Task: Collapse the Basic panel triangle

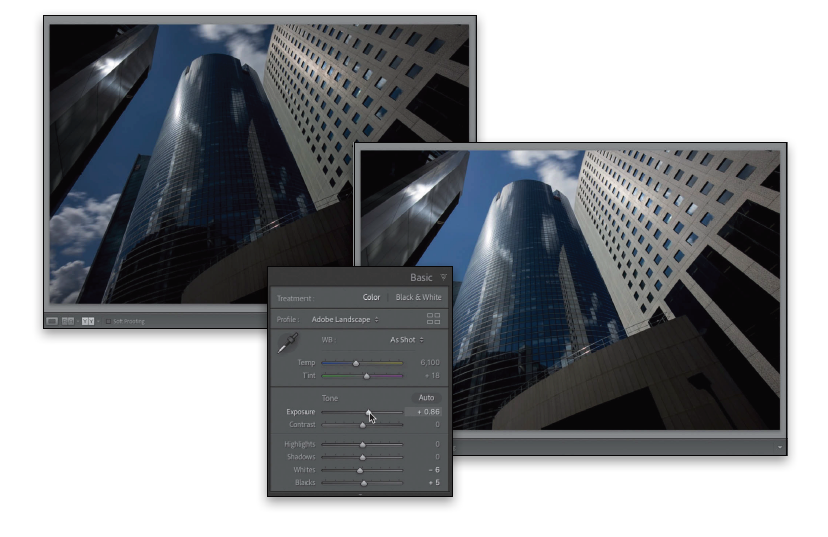Action: coord(443,278)
